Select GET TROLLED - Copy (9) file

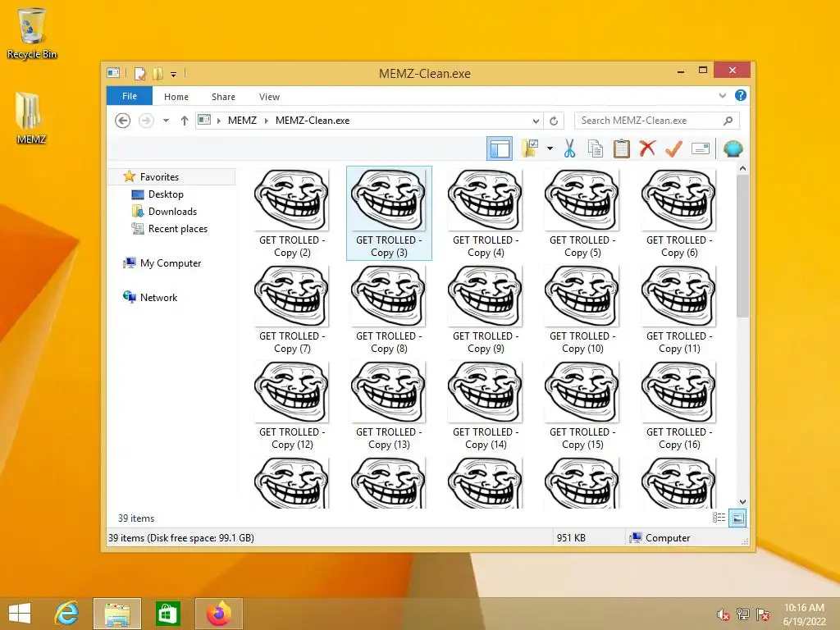[x=486, y=309]
